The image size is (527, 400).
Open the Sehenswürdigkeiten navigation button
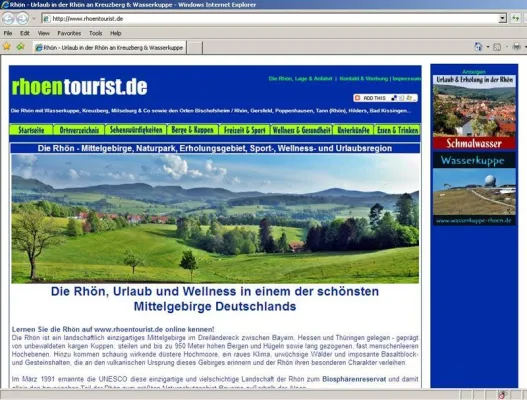tap(136, 130)
